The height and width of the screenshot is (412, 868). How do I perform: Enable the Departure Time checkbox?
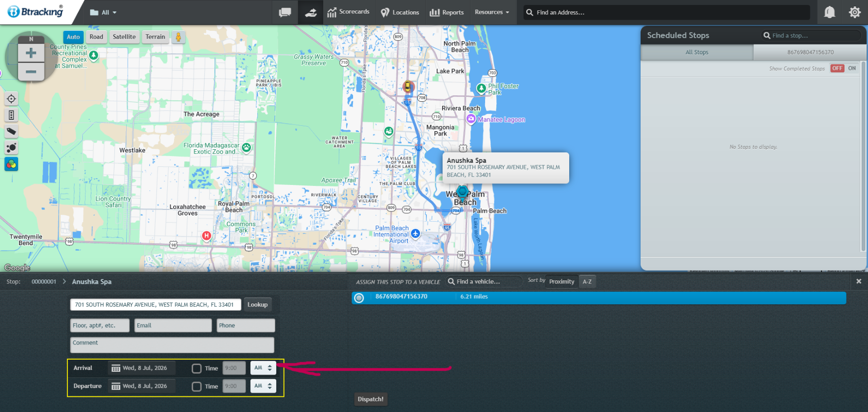pyautogui.click(x=197, y=387)
